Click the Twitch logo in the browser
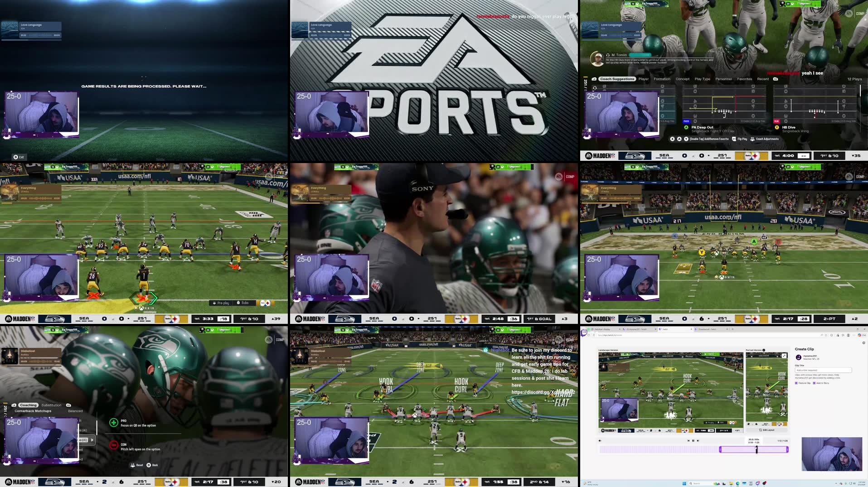868x487 pixels. pos(584,332)
